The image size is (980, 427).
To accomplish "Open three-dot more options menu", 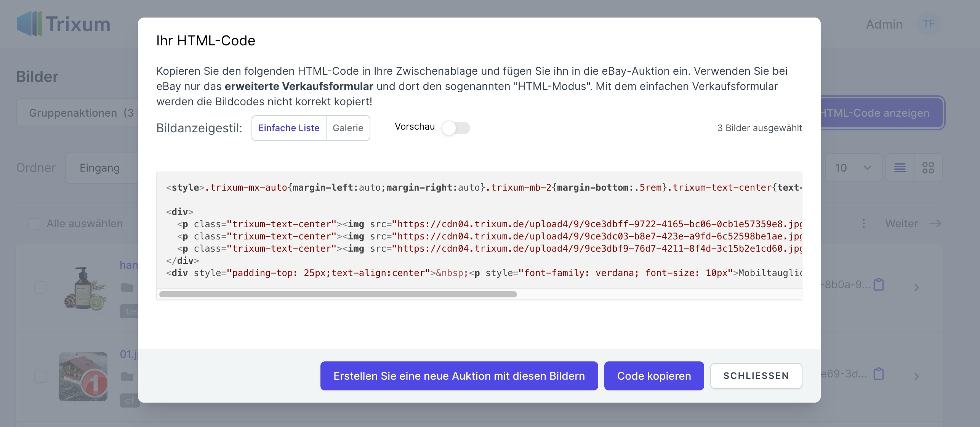I will point(864,223).
